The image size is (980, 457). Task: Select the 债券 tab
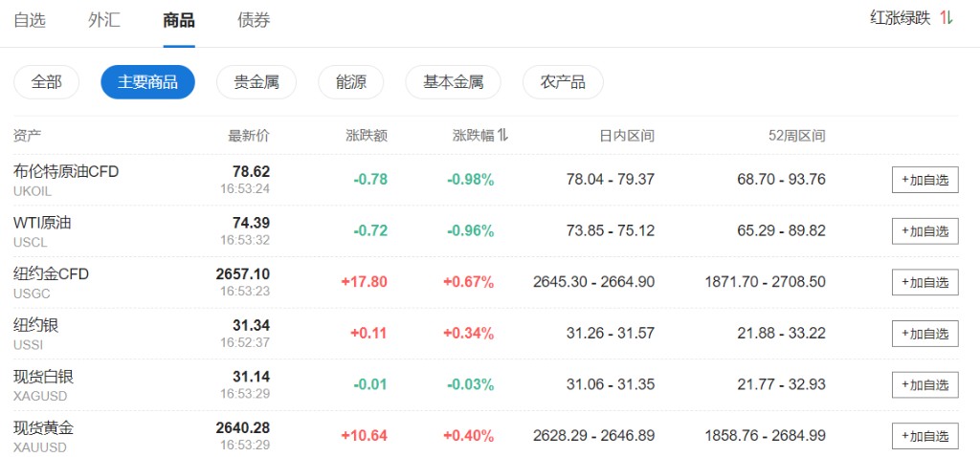coord(254,20)
